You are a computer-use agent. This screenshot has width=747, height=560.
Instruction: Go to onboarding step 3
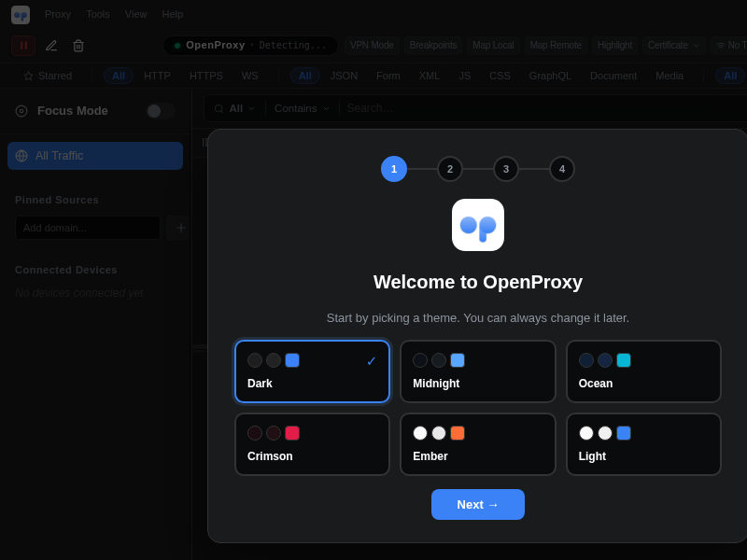coord(506,169)
